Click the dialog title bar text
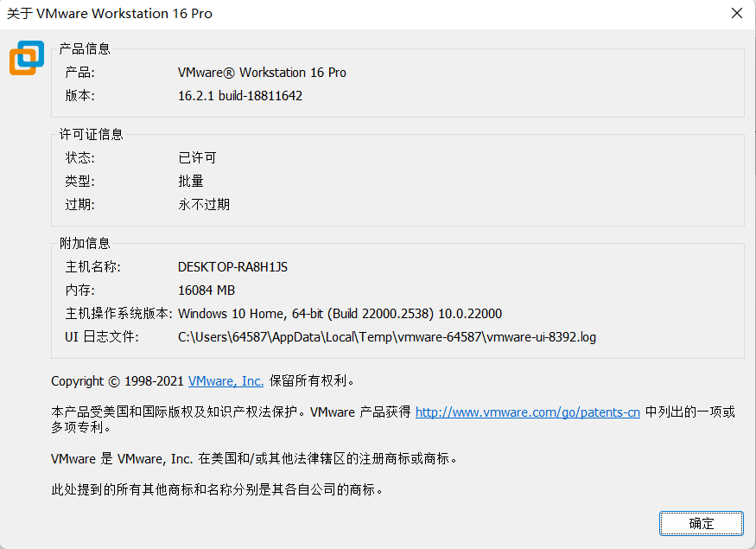Screen dimensions: 756x549 pyautogui.click(x=110, y=14)
